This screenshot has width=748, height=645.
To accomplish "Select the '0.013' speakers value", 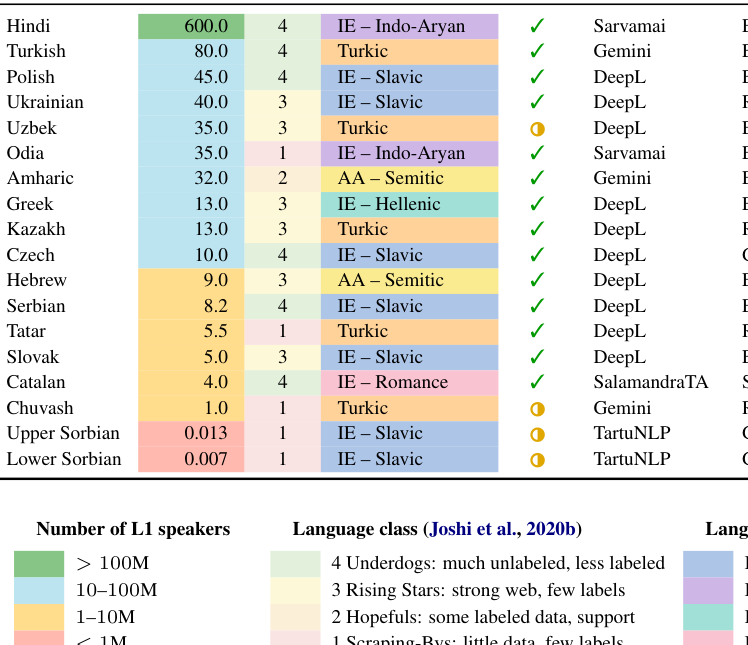I will [206, 433].
